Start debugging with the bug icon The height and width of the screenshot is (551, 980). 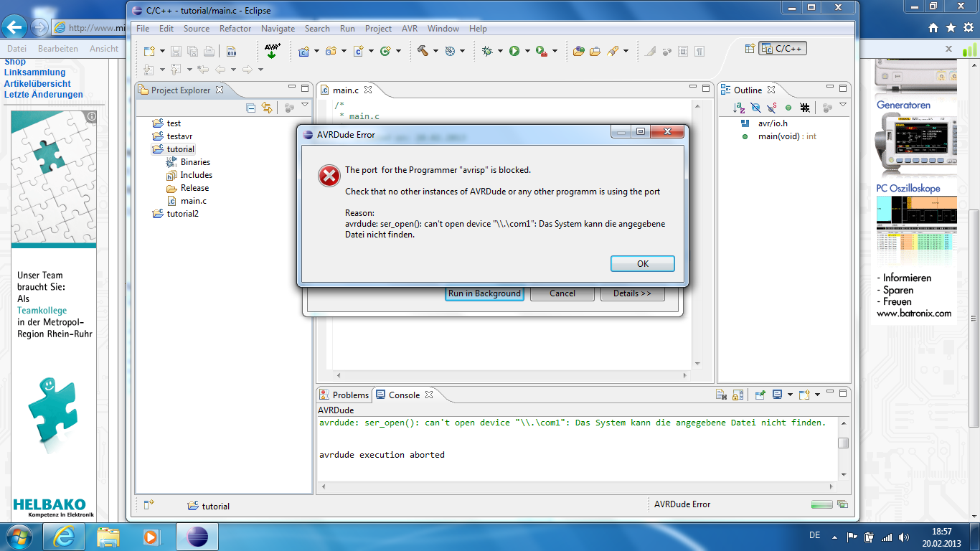tap(486, 51)
